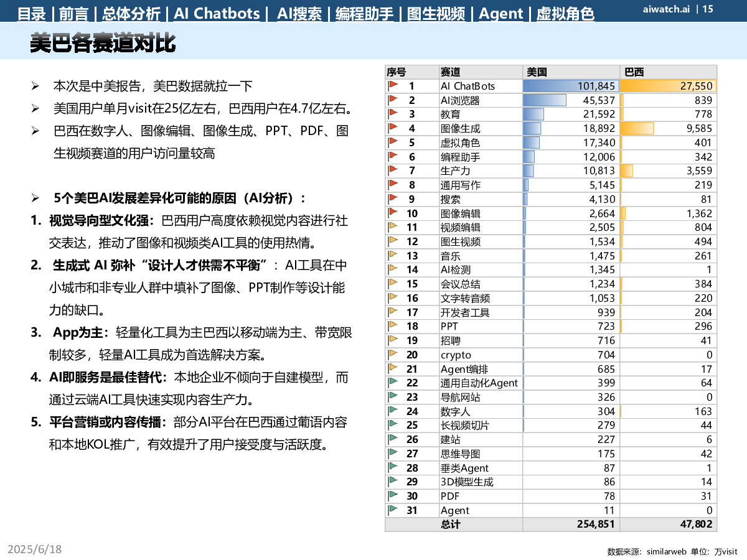This screenshot has height=560, width=747.
Task: Jump to the Agent section in header
Action: 501,13
